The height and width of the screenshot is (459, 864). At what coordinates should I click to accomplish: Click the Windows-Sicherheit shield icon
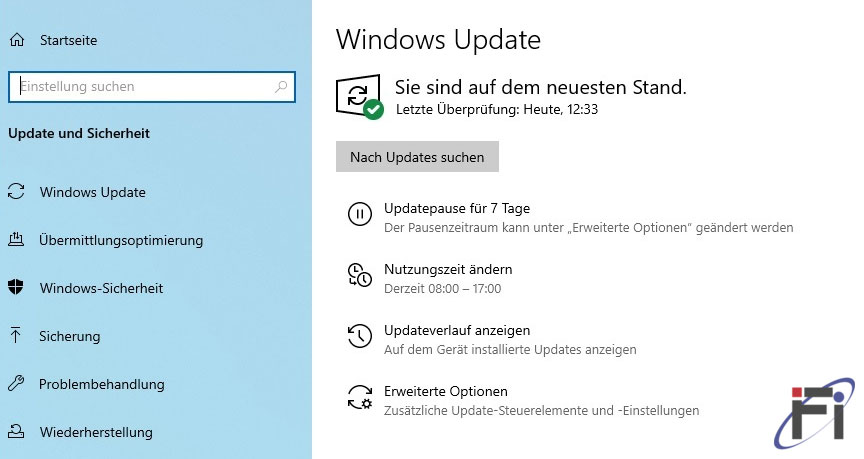pyautogui.click(x=16, y=287)
